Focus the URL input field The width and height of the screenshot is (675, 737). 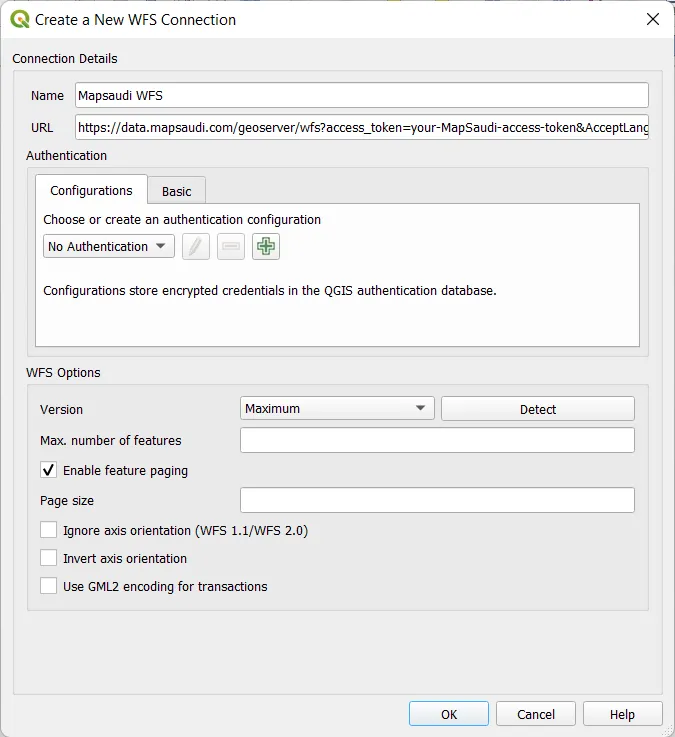point(361,127)
